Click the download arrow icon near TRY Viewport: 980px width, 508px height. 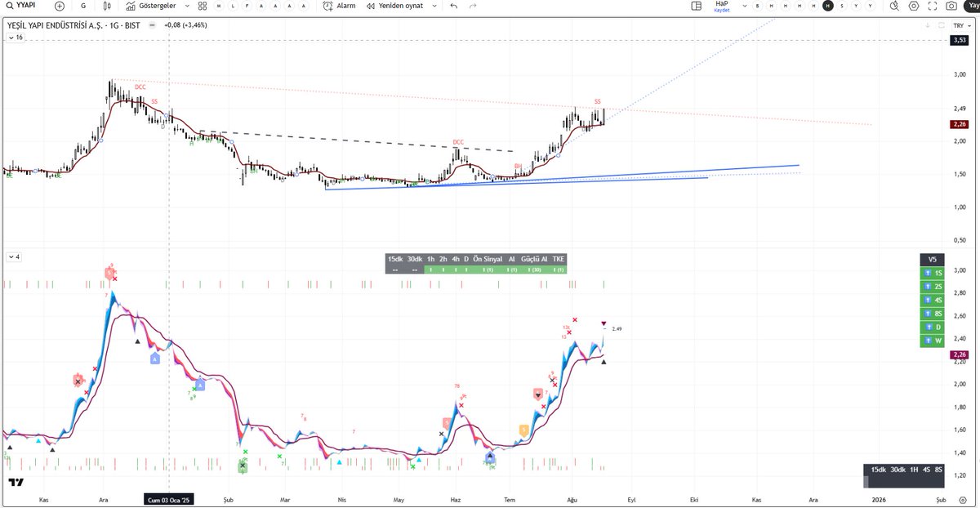point(928,25)
